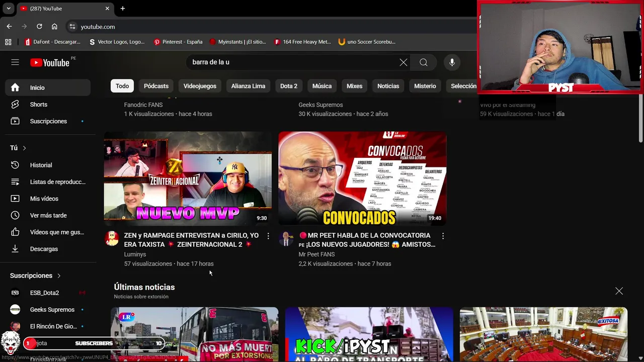Click the youtube.com address bar

coord(272,27)
